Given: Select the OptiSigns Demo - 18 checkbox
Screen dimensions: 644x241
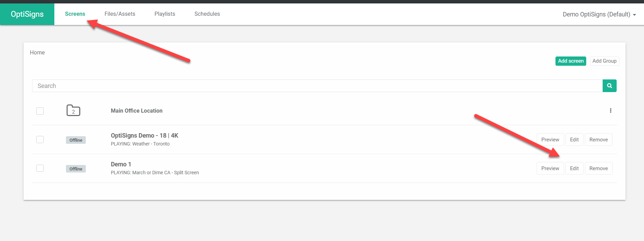Looking at the screenshot, I should [x=40, y=140].
